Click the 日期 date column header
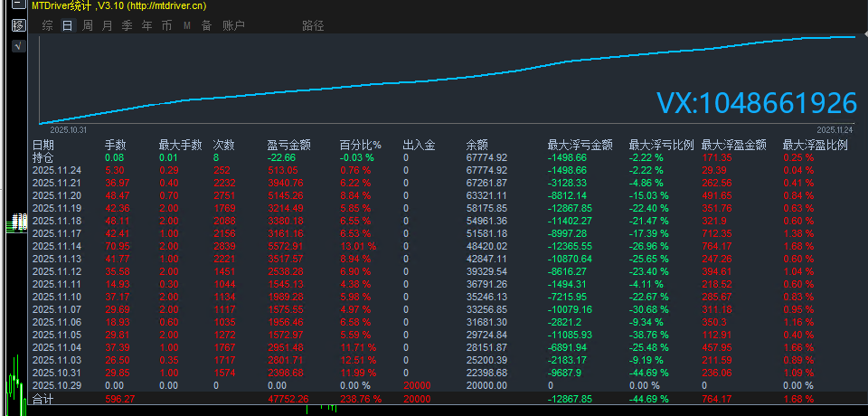 coord(43,145)
